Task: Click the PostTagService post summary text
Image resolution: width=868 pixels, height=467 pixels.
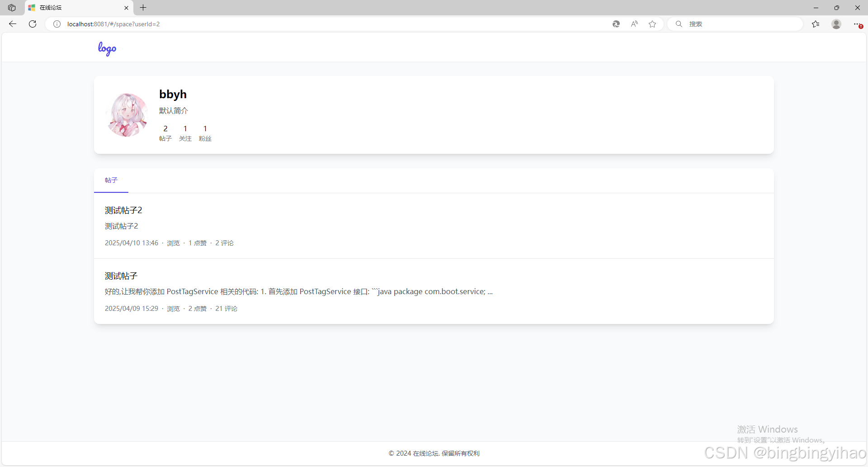Action: (x=299, y=292)
